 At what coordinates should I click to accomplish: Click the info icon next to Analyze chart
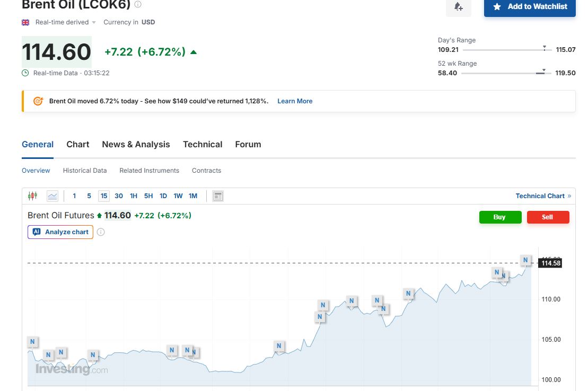click(101, 232)
